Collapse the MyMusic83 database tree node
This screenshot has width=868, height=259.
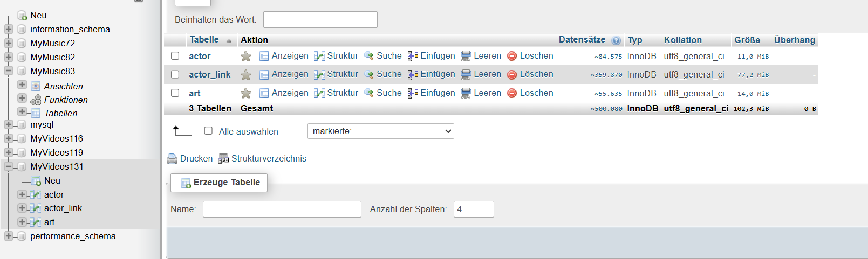coord(9,71)
